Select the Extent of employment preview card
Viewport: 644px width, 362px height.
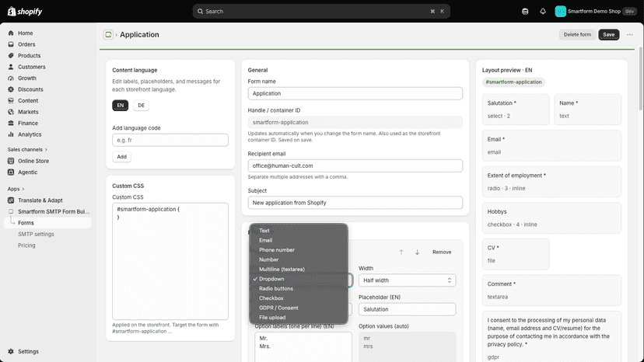(551, 182)
